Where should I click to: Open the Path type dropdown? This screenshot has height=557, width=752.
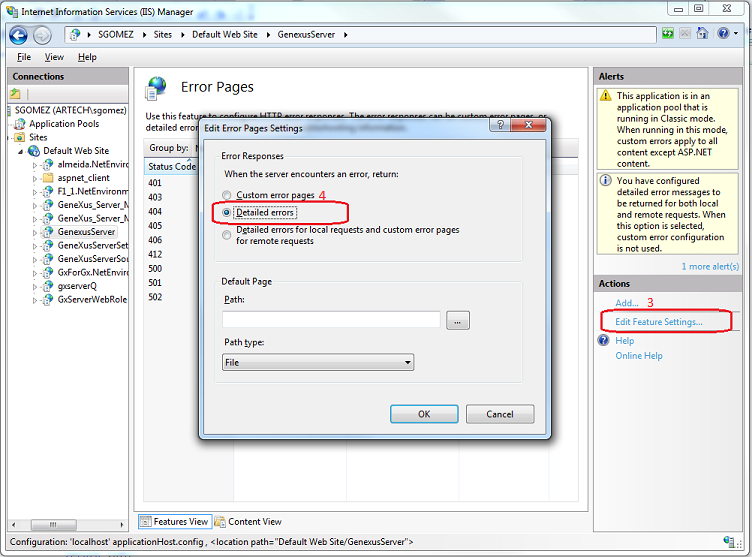[318, 362]
